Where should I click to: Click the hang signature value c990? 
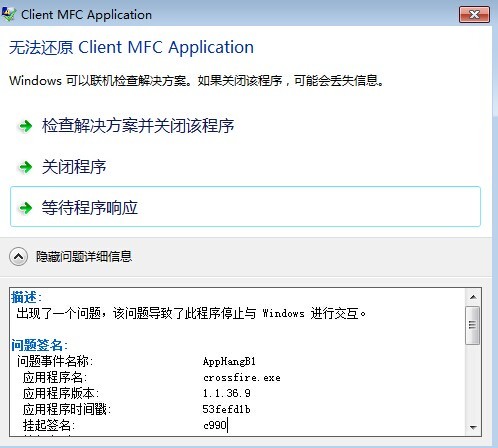(x=215, y=425)
